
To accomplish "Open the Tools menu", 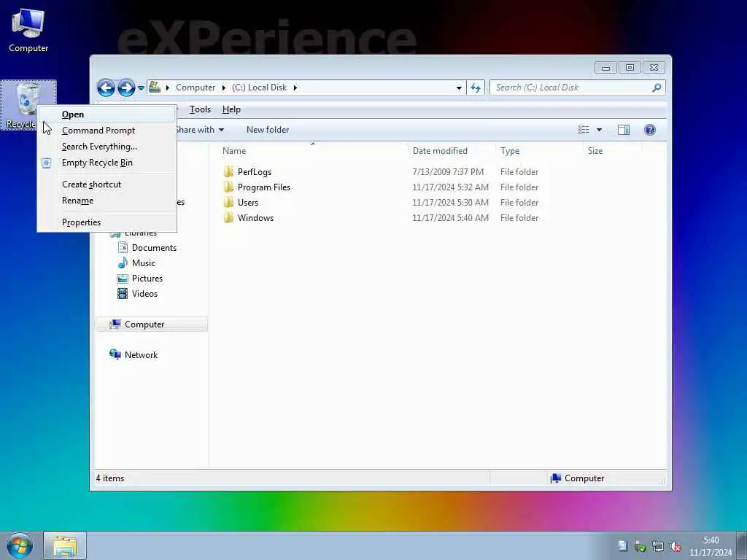I will pos(200,109).
